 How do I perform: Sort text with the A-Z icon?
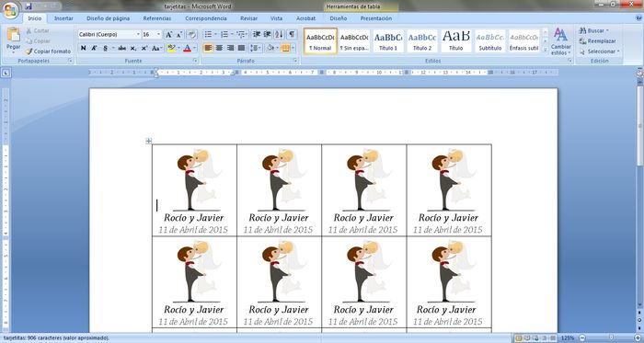click(x=279, y=34)
